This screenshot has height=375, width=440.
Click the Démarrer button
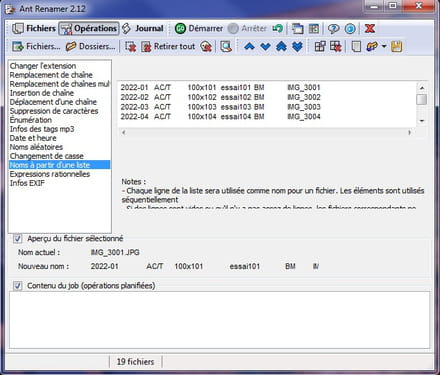[199, 29]
